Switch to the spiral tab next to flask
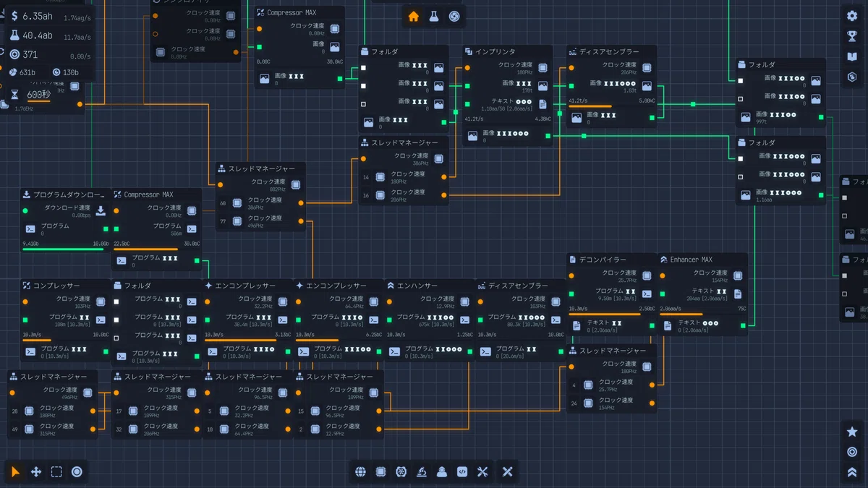The height and width of the screenshot is (488, 868). [454, 17]
